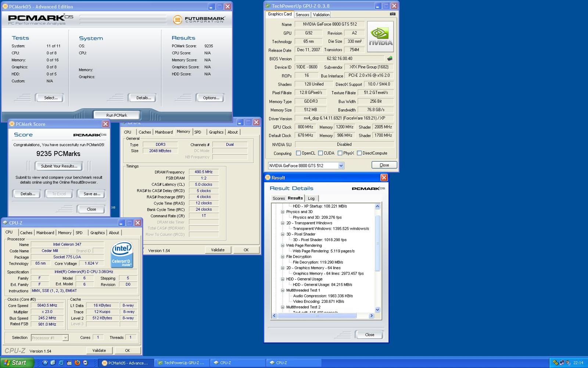Viewport: 588px width, 368px height.
Task: Click the Result window title bar icon
Action: pyautogui.click(x=268, y=177)
